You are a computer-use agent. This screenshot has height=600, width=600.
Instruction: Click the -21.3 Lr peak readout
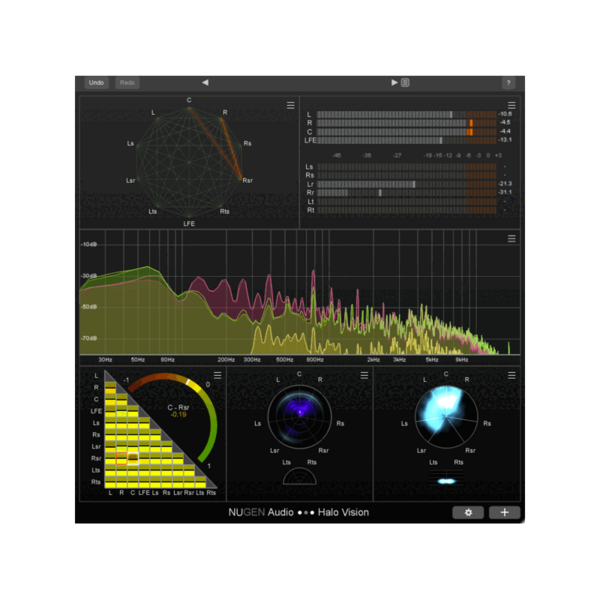[x=505, y=184]
